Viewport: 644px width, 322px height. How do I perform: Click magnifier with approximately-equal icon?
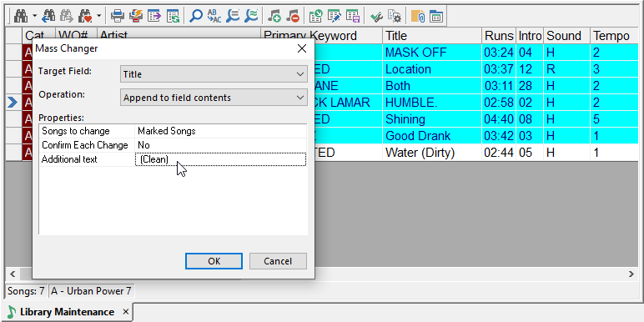click(x=251, y=17)
